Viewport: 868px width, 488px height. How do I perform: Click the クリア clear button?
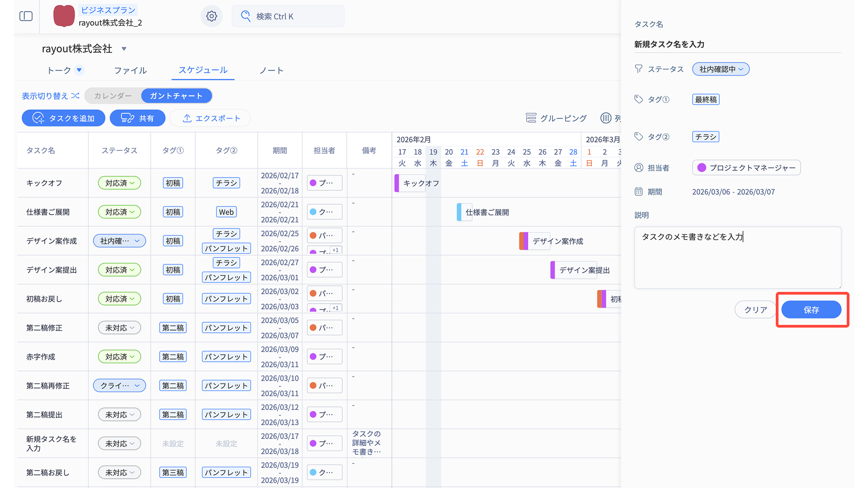tap(755, 310)
